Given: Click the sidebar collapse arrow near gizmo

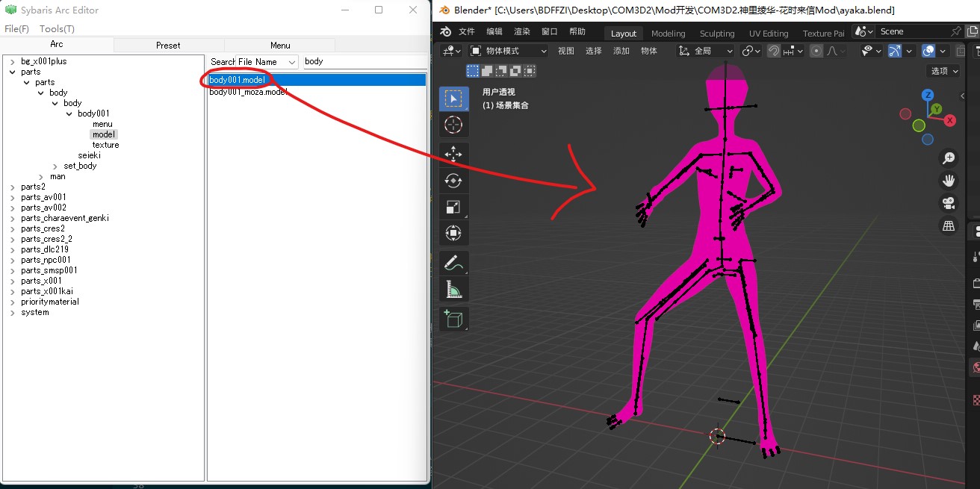Looking at the screenshot, I should coord(963,96).
